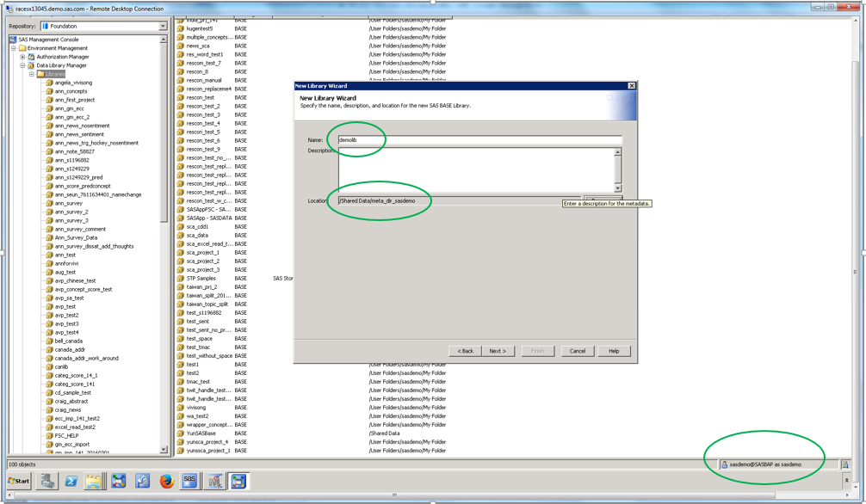The image size is (866, 504).
Task: Click the Back button in wizard
Action: tap(465, 351)
